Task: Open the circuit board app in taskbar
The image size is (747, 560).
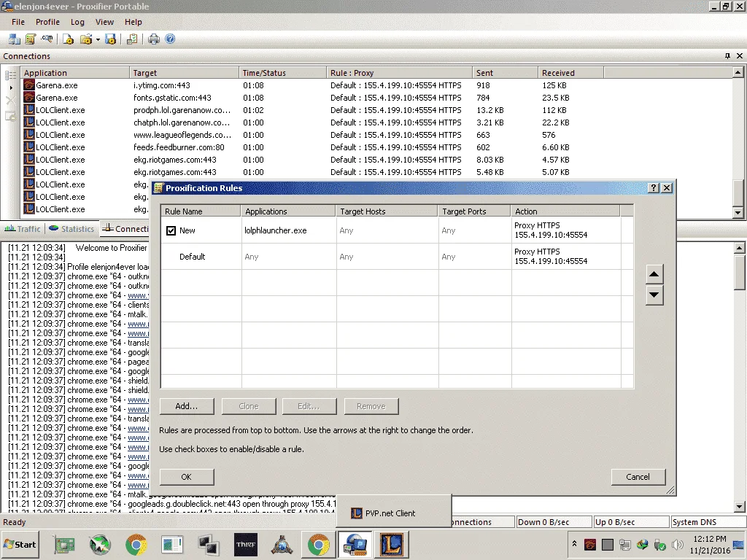Action: click(x=64, y=544)
